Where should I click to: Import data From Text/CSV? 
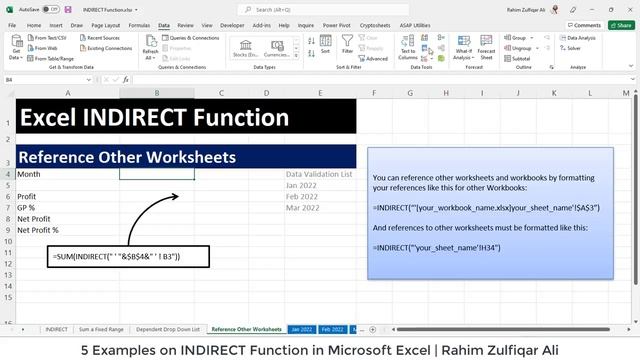pos(47,38)
